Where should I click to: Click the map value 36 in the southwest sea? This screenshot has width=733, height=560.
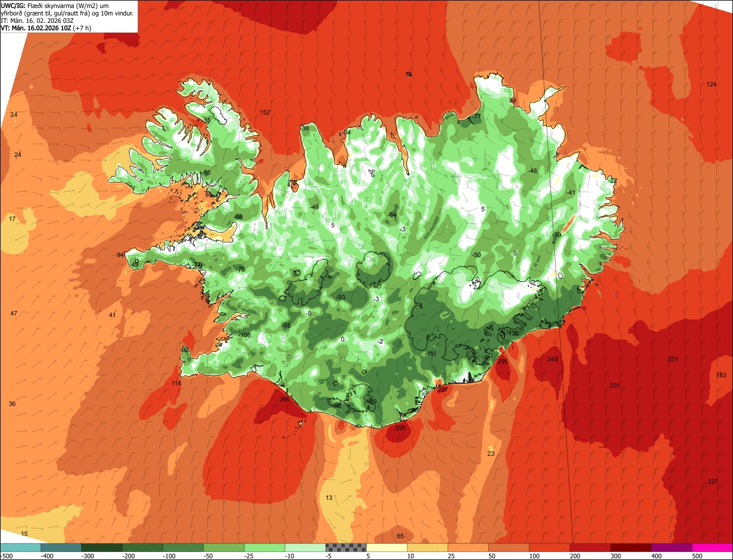(12, 404)
